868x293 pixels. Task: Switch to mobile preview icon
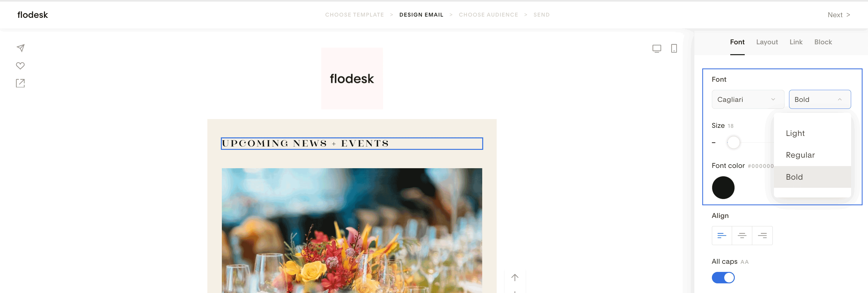tap(674, 49)
